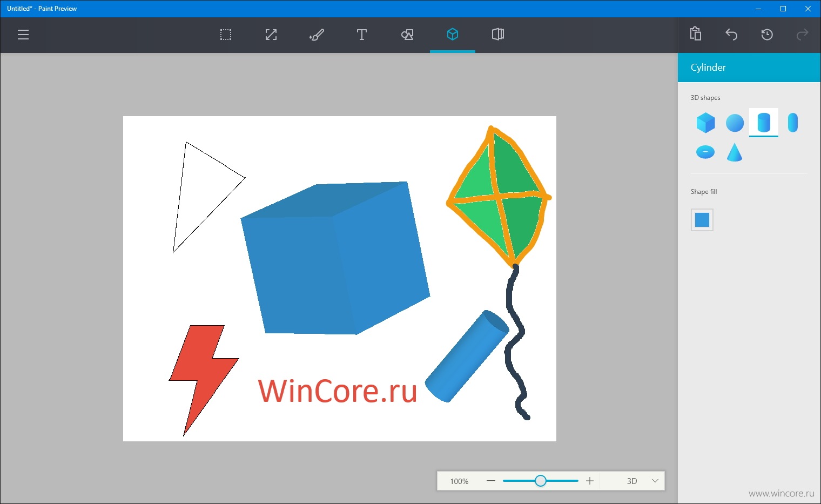Image resolution: width=821 pixels, height=504 pixels.
Task: Maximize the Paint Preview window
Action: (783, 9)
